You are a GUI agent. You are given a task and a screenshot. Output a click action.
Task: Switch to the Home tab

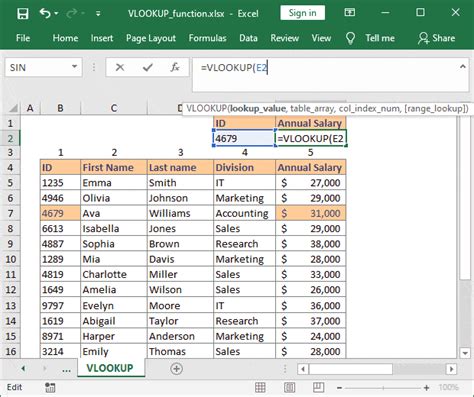[x=65, y=38]
